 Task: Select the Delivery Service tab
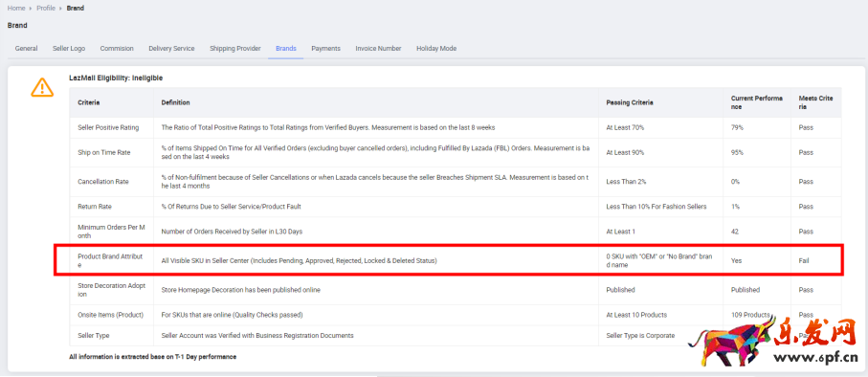[x=171, y=49]
